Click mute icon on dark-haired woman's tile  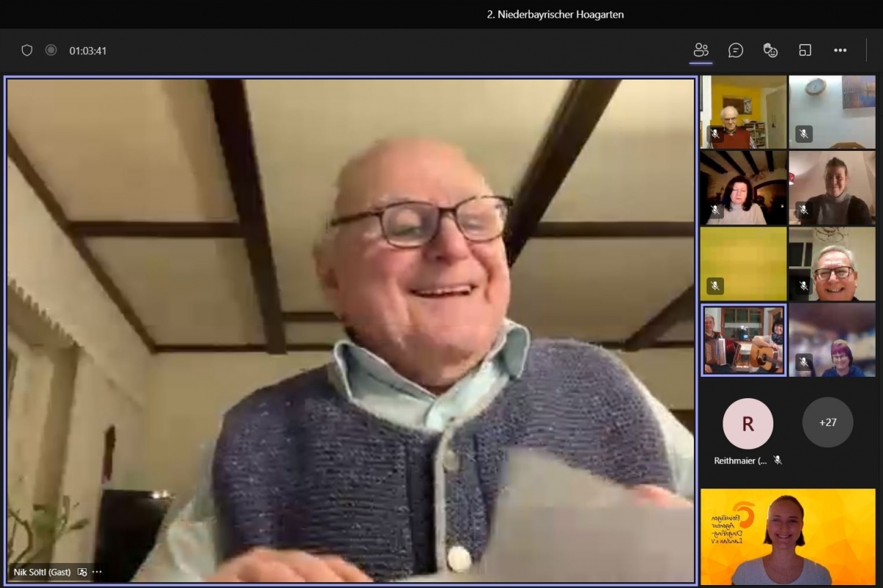tap(714, 210)
